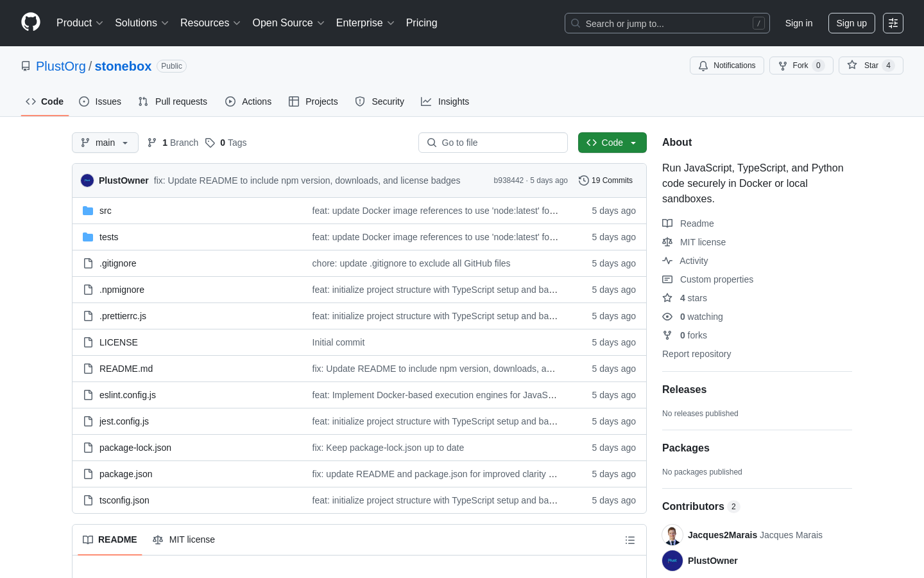Click the PlustOrg organization link
This screenshot has height=578, width=924.
coord(61,66)
